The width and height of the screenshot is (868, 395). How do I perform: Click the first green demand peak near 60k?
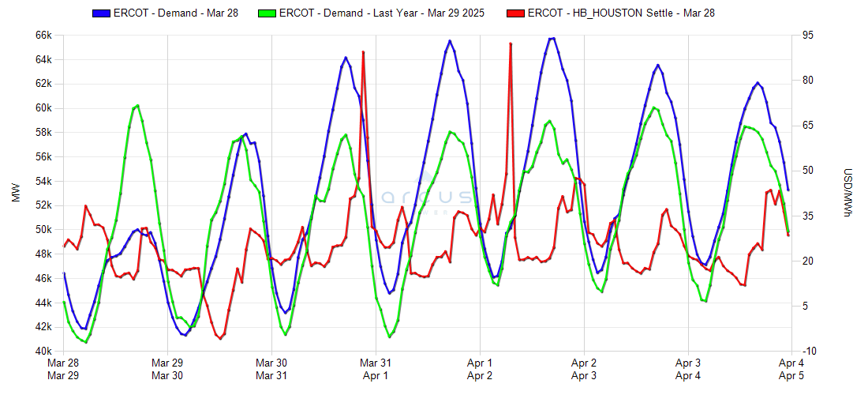[137, 105]
